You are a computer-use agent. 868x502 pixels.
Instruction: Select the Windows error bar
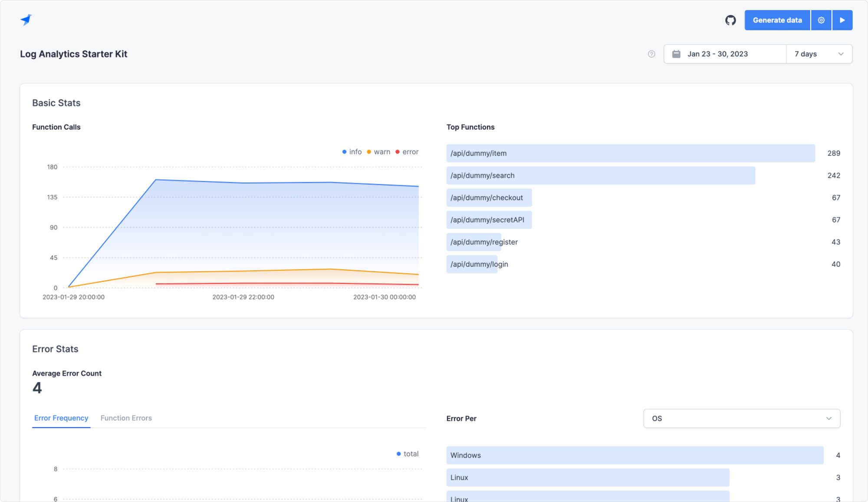635,455
